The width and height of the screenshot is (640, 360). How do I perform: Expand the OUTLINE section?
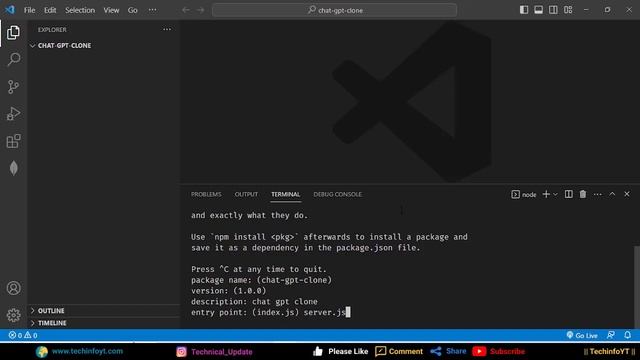point(104,311)
